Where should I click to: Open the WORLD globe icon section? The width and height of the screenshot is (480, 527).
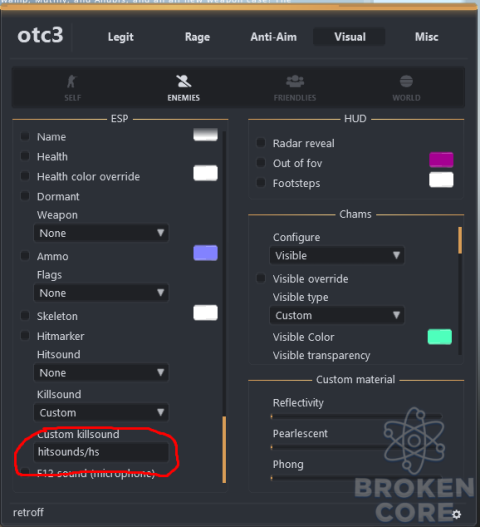coord(406,81)
